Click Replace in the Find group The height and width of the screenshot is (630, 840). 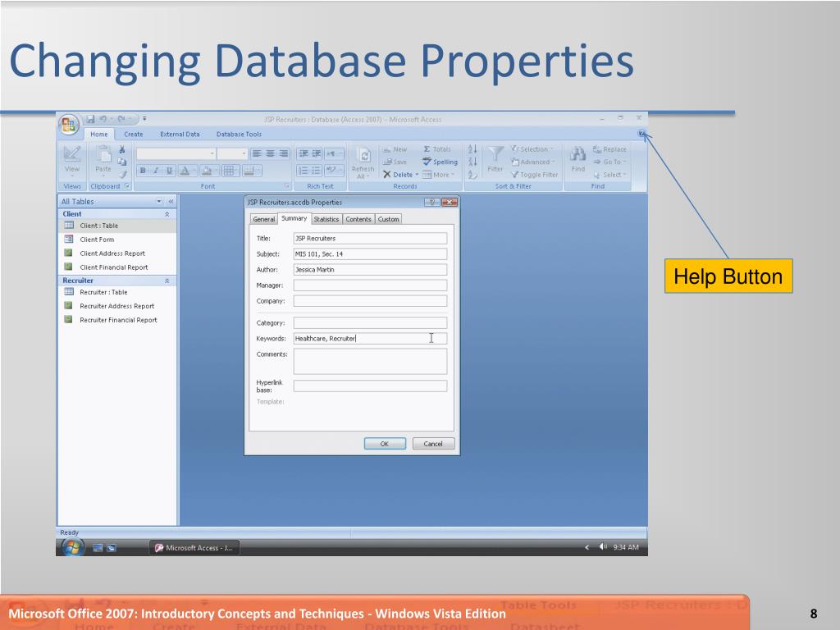[609, 149]
